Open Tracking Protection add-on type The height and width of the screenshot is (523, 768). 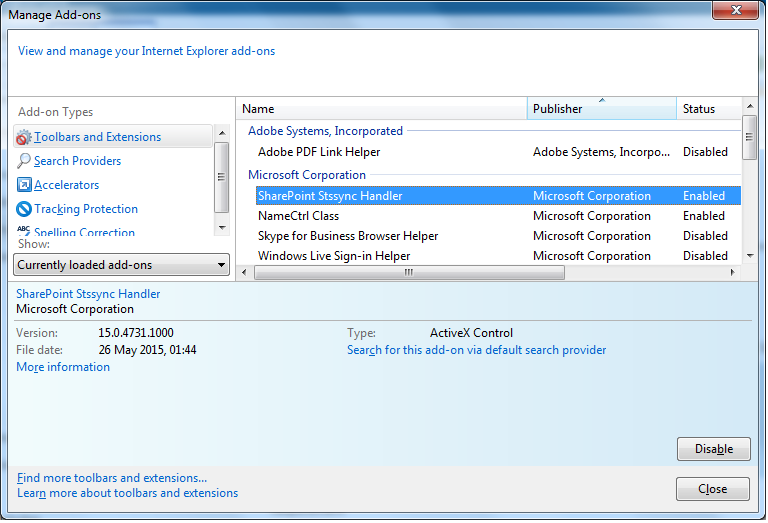pyautogui.click(x=86, y=209)
